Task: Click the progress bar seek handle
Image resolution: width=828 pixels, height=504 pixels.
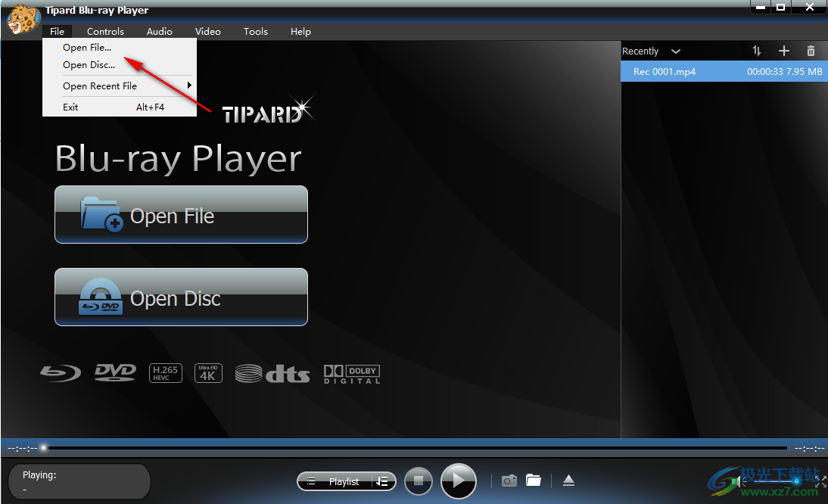Action: 43,448
